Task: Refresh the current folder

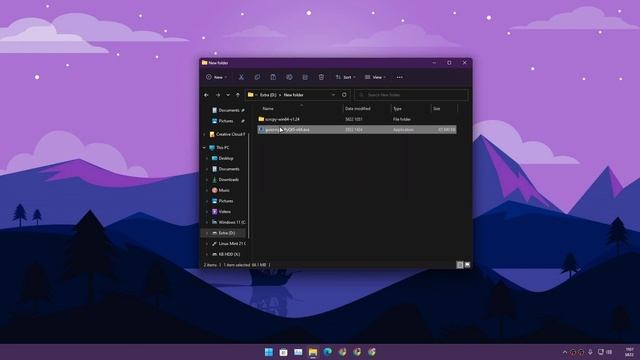Action: click(x=344, y=95)
